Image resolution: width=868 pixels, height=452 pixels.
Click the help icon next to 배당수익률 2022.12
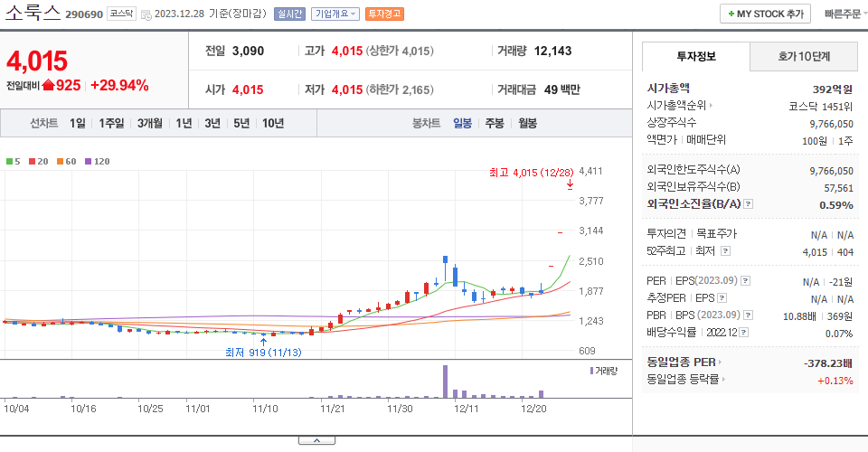(x=744, y=333)
